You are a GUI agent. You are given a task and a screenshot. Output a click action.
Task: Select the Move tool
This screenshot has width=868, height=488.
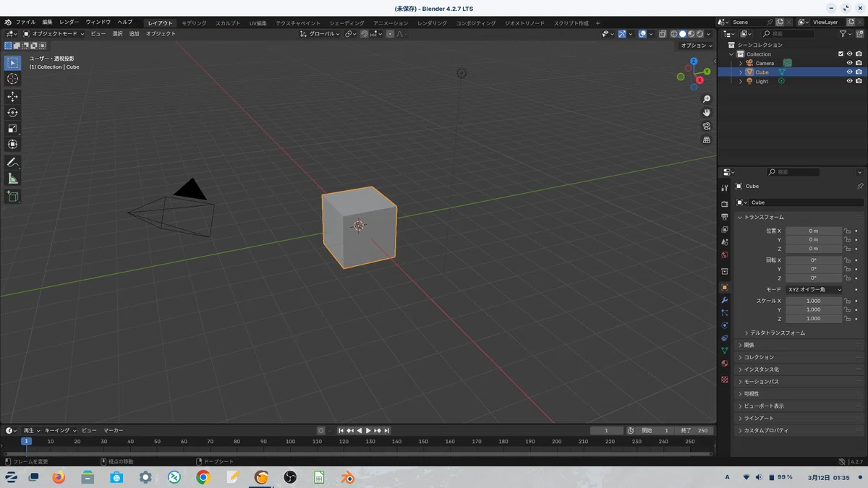click(x=12, y=96)
